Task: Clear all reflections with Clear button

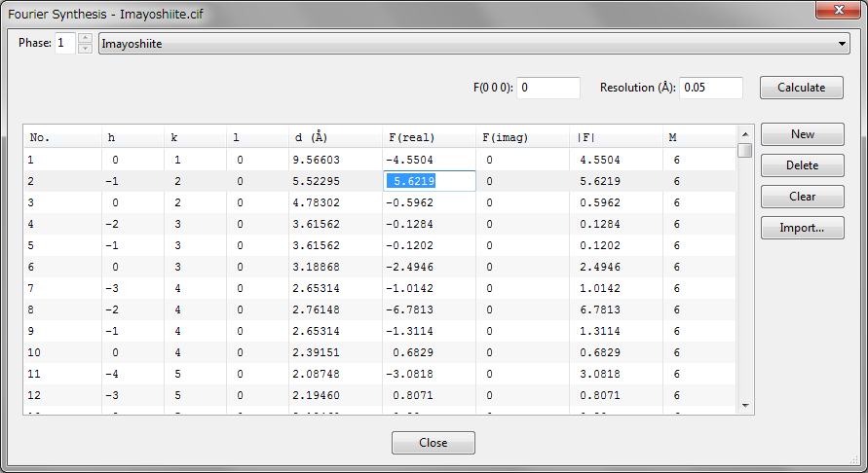Action: pyautogui.click(x=802, y=197)
